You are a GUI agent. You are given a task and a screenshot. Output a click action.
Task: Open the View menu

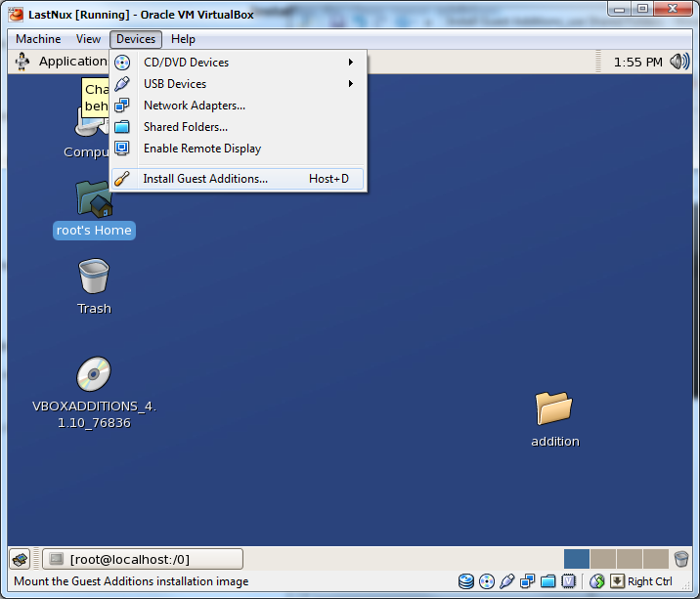tap(88, 39)
